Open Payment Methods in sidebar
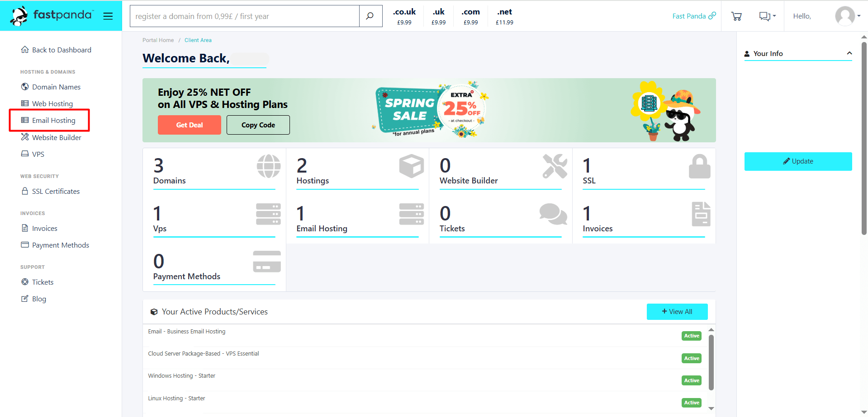The image size is (868, 417). (55, 245)
